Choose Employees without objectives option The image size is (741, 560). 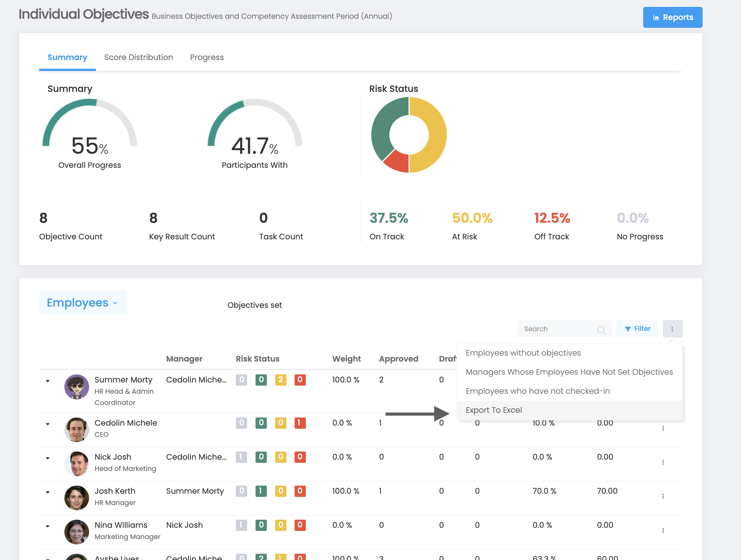click(x=523, y=352)
